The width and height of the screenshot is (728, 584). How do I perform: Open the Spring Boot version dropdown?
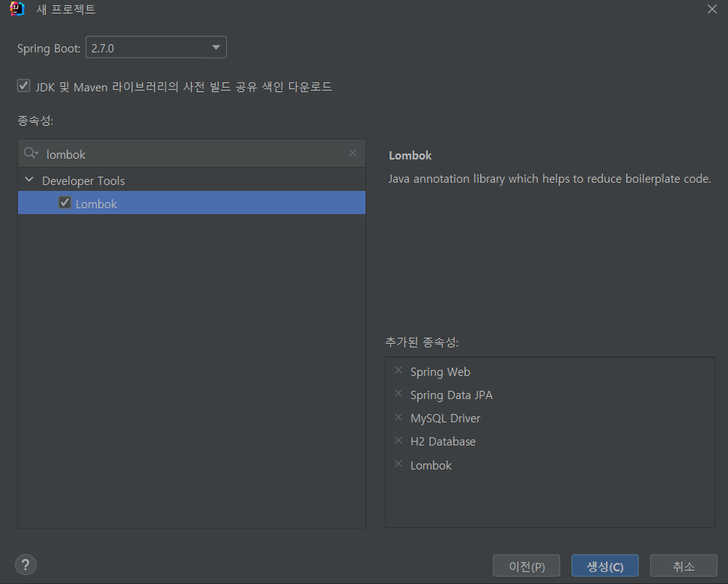(x=156, y=47)
